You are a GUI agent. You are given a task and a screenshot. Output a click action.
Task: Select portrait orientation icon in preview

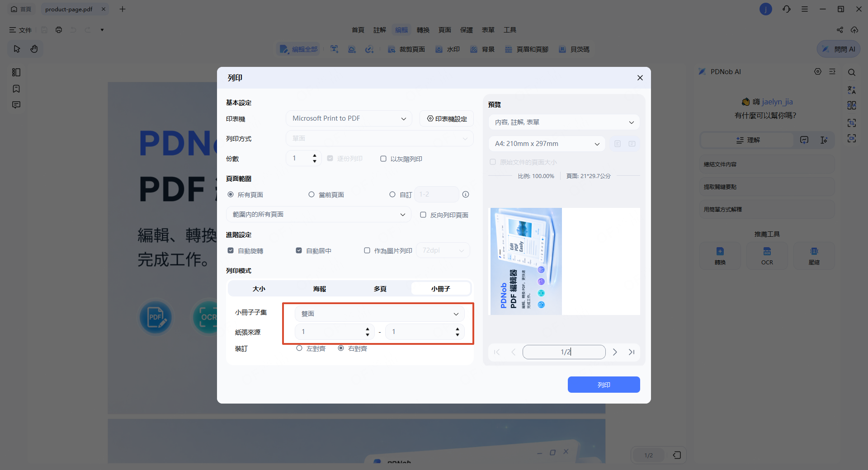pyautogui.click(x=618, y=144)
